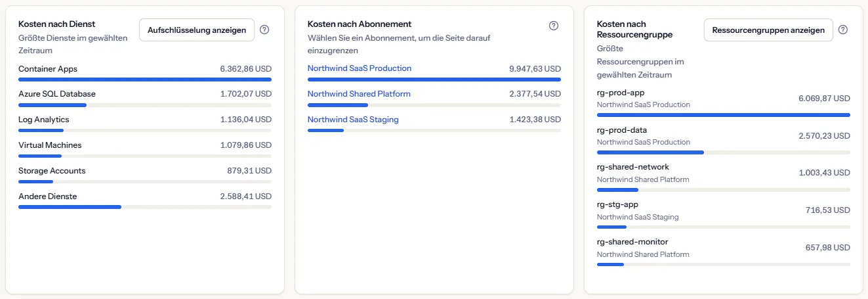Open help icon in Kosten nach Abonnement card
Viewport: 868px width, 299px height.
coord(554,26)
